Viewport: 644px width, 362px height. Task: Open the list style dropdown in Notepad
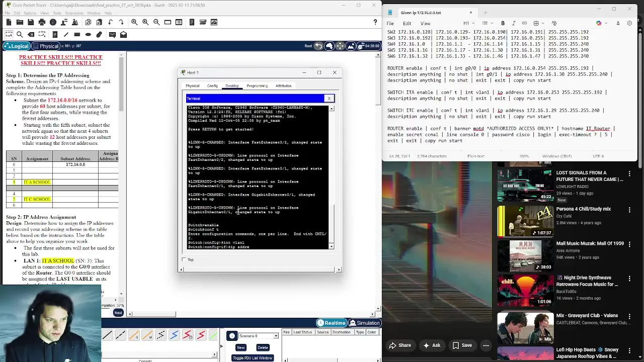point(487,23)
